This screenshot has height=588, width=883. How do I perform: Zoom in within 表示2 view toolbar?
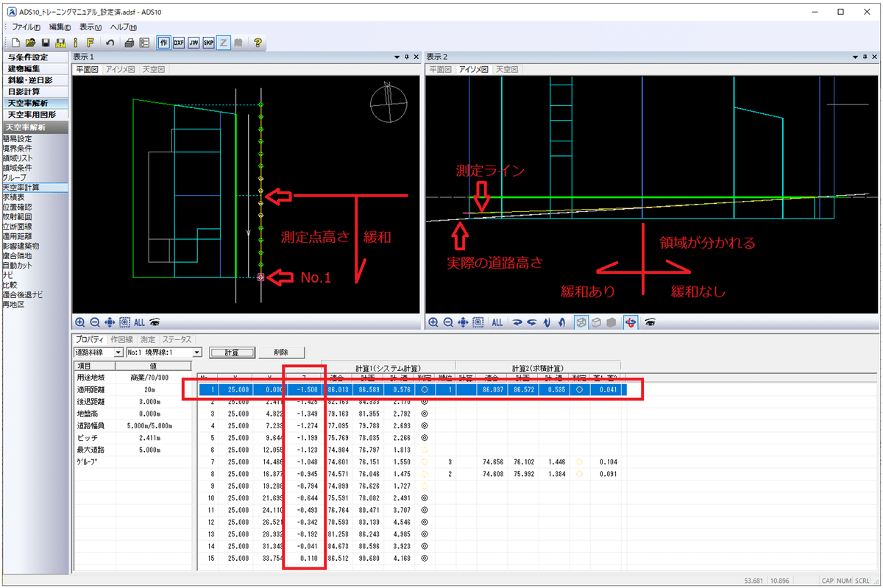click(x=433, y=322)
